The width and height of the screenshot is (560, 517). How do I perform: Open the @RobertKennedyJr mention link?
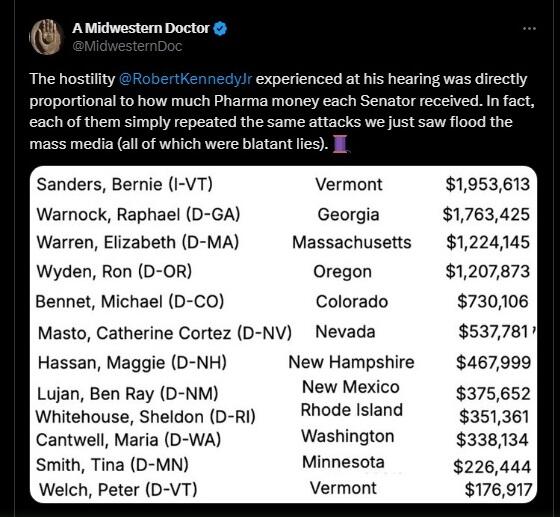(185, 79)
